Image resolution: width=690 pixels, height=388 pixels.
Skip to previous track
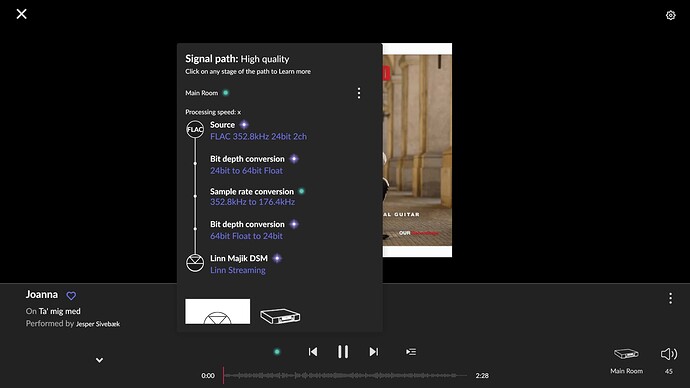point(313,351)
